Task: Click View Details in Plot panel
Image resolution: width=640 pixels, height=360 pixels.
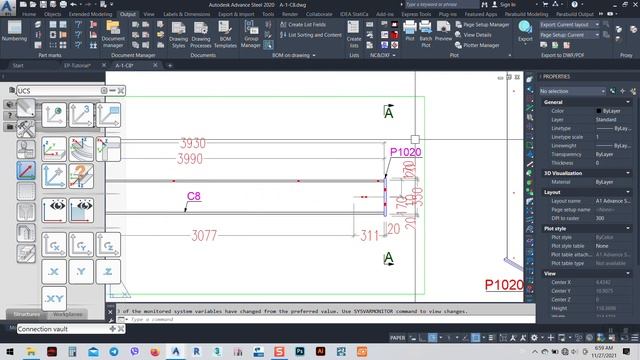Action: point(473,35)
